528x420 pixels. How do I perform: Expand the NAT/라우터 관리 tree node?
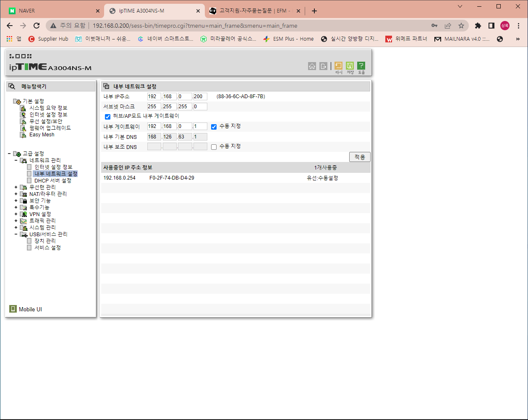[x=16, y=194]
